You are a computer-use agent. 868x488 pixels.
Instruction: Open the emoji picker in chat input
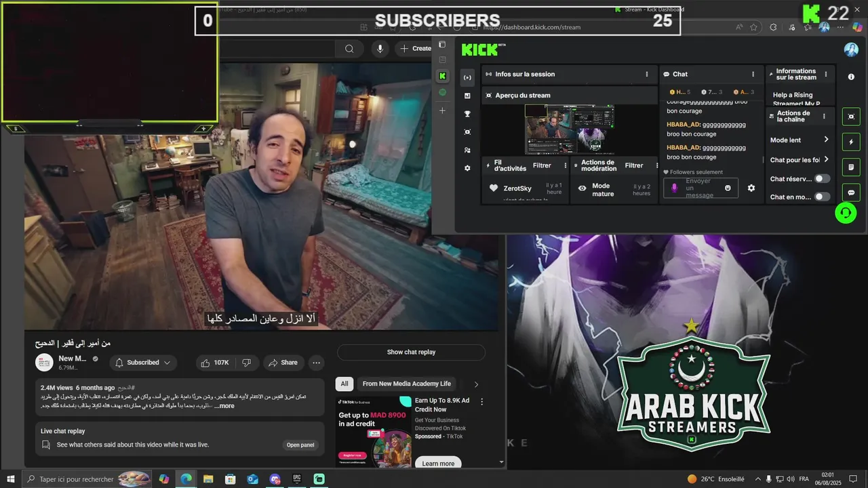(728, 188)
